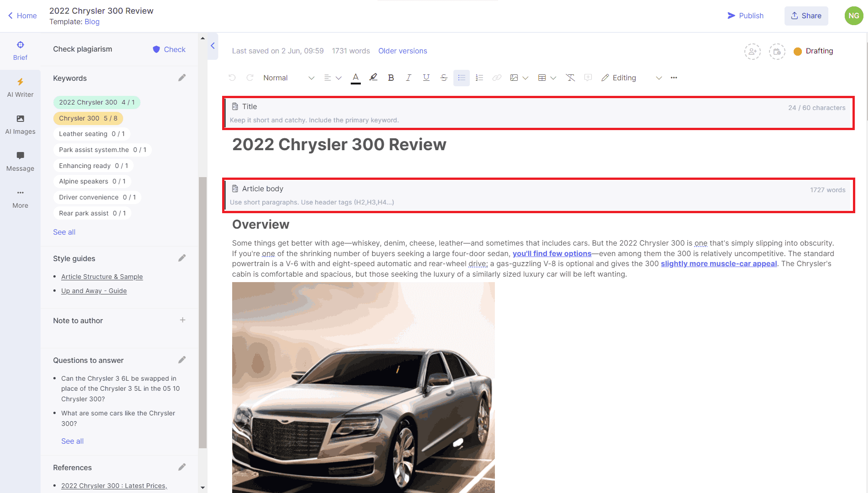868x493 pixels.
Task: Click See all under Keywords
Action: tap(64, 232)
